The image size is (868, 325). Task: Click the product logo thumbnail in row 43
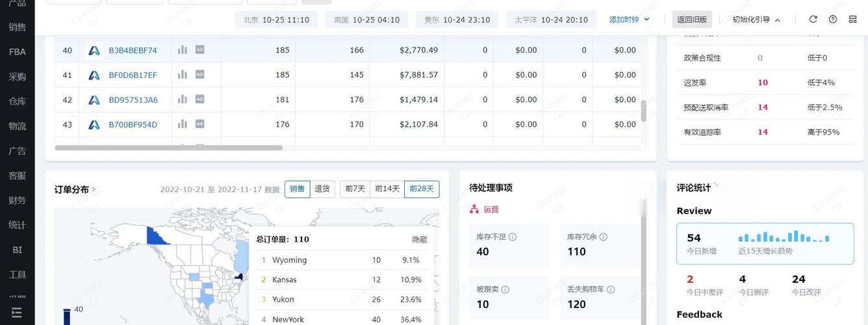(94, 124)
